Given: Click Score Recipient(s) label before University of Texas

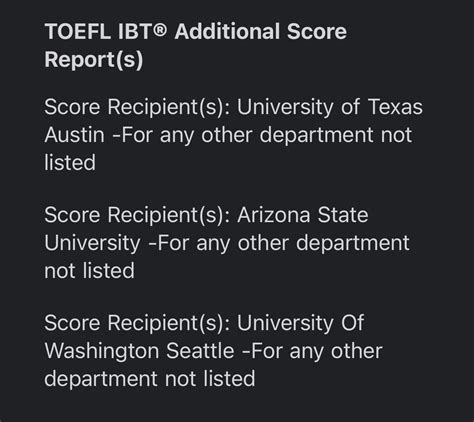Looking at the screenshot, I should (138, 107).
